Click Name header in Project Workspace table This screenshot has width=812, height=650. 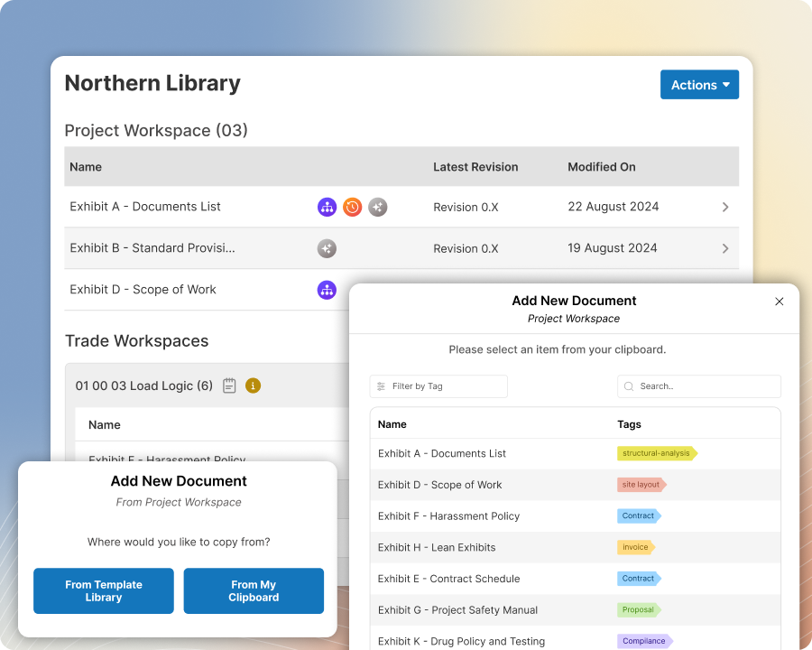click(86, 167)
